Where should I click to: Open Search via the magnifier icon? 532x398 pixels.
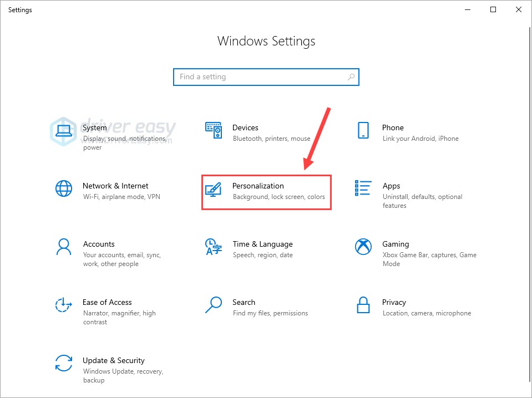click(213, 303)
